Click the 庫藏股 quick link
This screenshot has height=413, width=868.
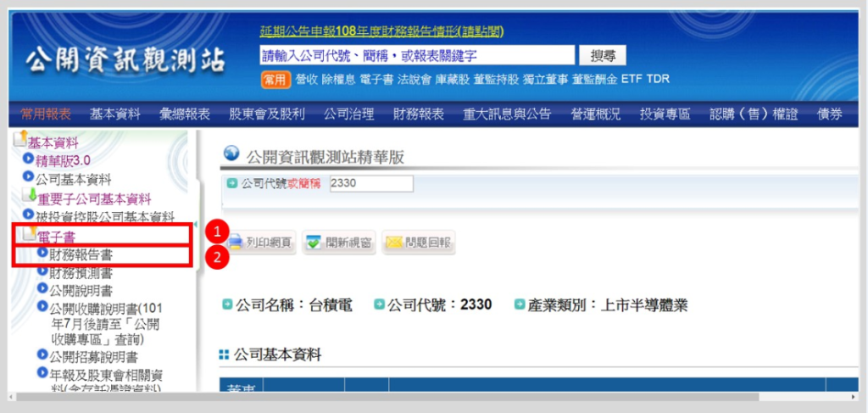(453, 79)
